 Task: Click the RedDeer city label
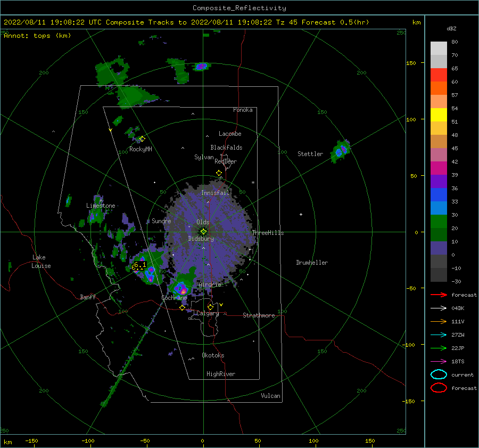pyautogui.click(x=226, y=161)
